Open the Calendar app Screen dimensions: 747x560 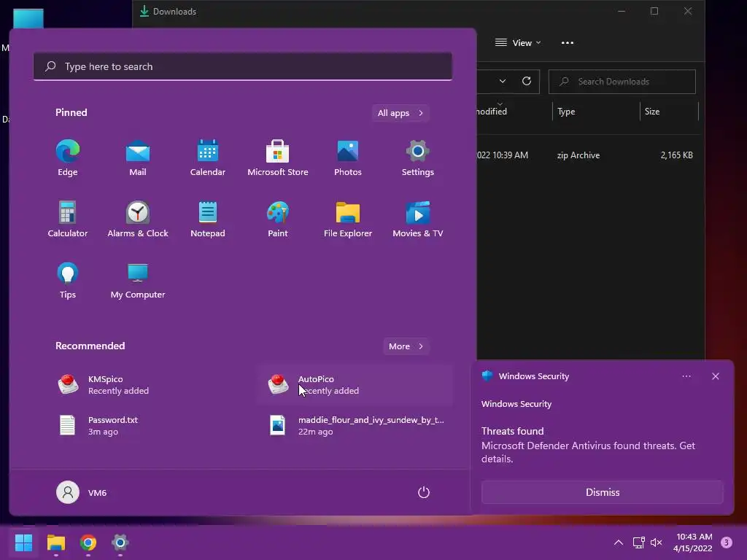click(208, 158)
